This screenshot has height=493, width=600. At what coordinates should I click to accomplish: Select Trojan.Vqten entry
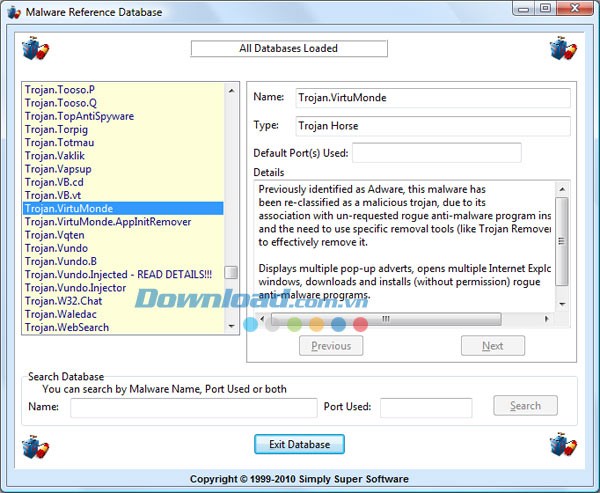point(123,235)
